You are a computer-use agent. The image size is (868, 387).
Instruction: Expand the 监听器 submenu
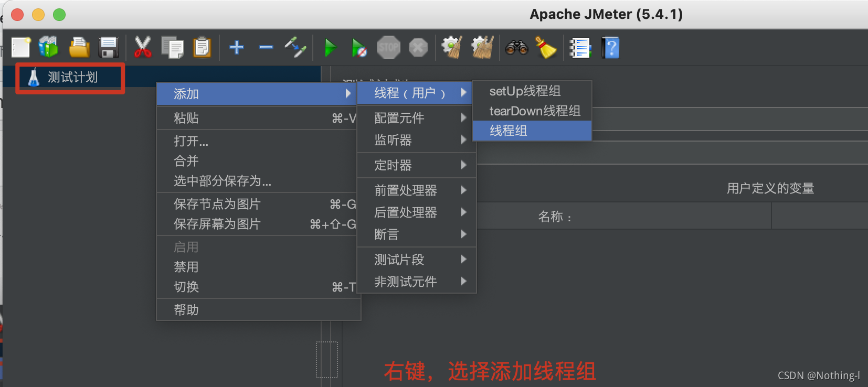(x=417, y=140)
